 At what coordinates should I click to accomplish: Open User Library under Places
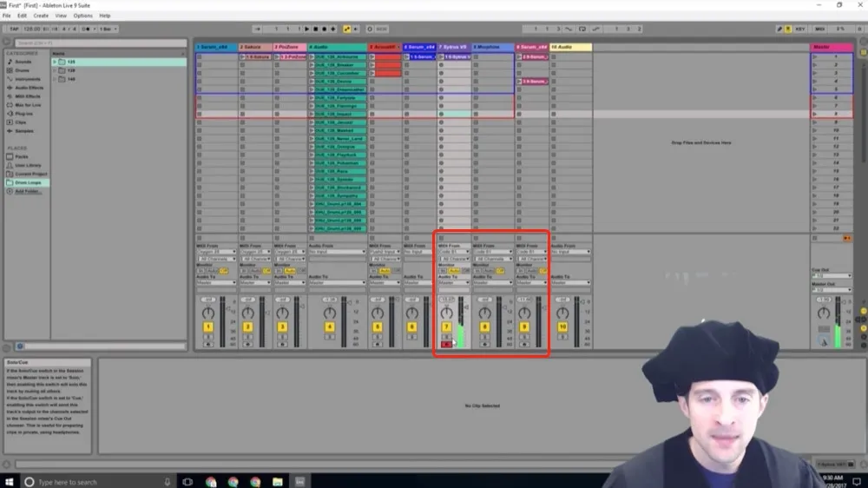(28, 165)
